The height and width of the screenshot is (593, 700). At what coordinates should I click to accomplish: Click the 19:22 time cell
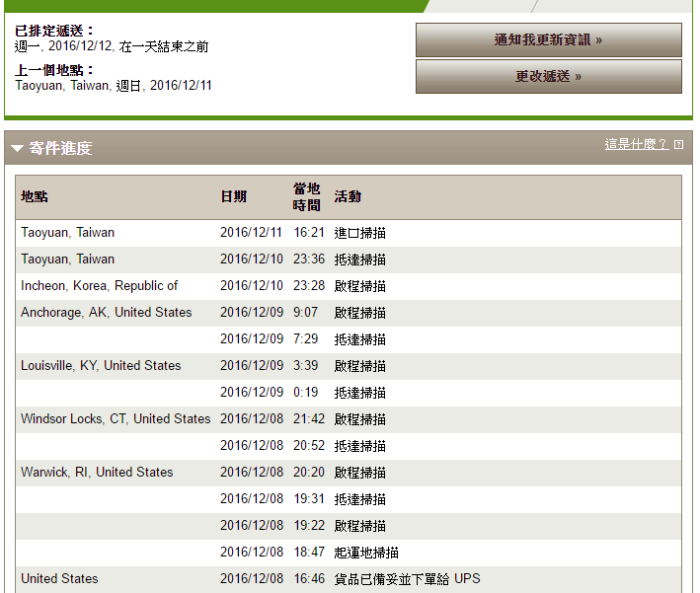click(309, 525)
